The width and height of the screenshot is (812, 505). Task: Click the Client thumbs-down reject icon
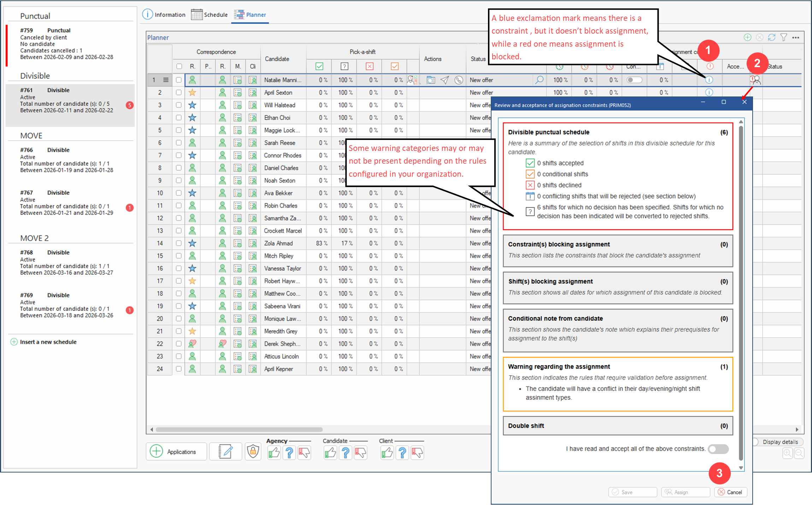pyautogui.click(x=417, y=452)
